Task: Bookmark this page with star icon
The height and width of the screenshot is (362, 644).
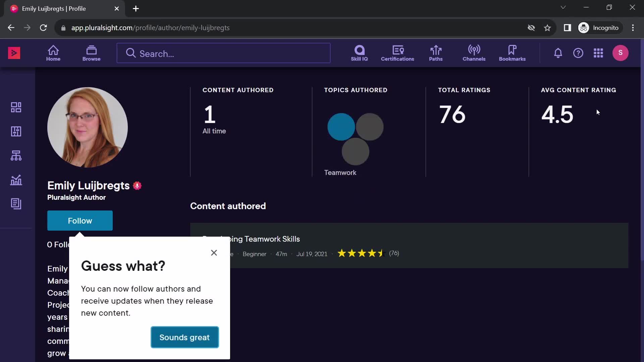Action: (x=547, y=28)
